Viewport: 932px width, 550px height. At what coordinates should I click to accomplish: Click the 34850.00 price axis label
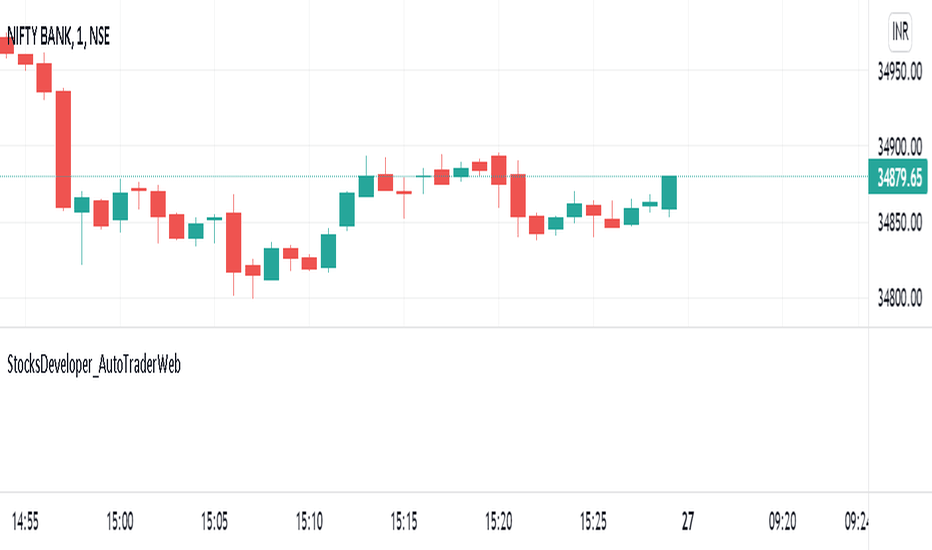click(900, 222)
